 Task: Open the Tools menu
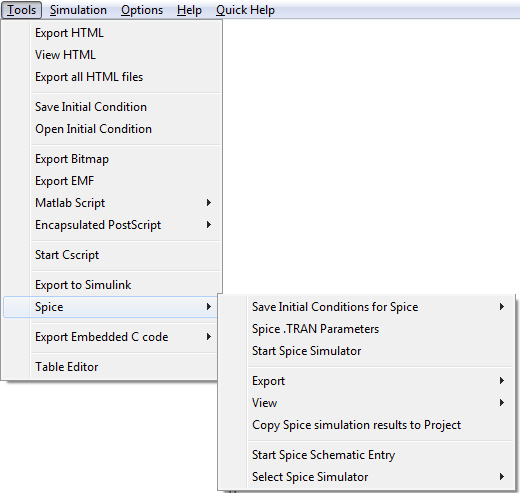tap(21, 10)
